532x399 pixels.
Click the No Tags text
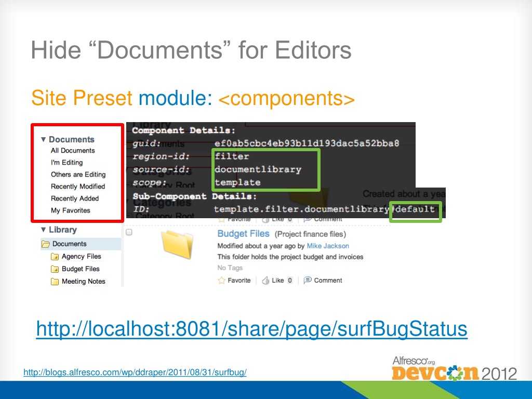click(230, 268)
